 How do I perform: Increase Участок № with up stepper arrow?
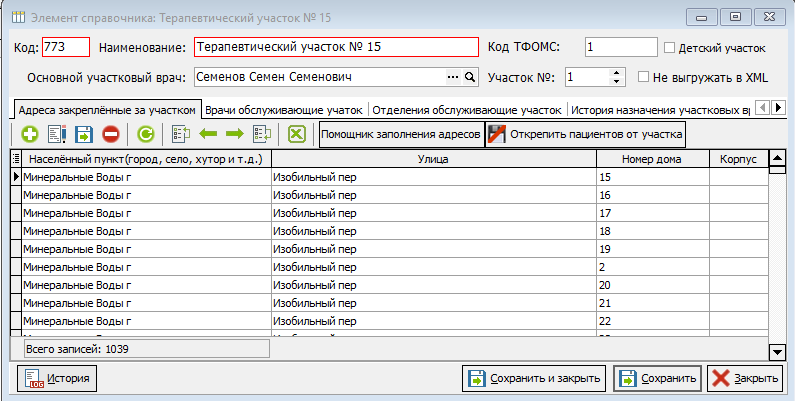pyautogui.click(x=616, y=73)
